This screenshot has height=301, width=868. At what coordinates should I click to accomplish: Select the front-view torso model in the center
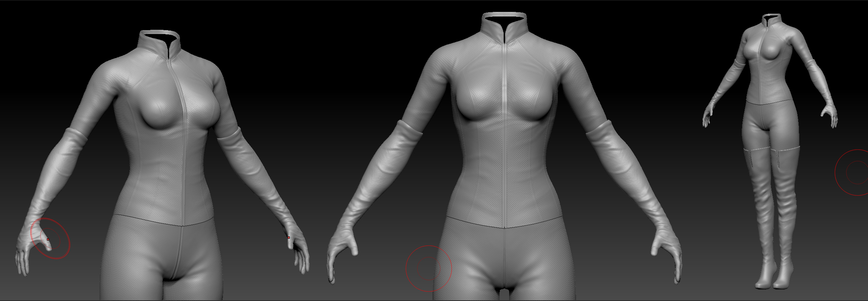504,157
